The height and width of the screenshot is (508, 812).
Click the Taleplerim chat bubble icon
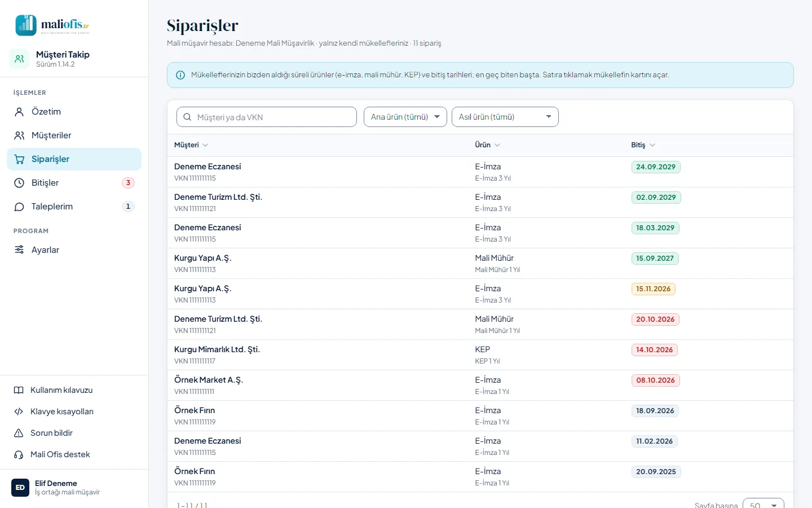coord(19,207)
